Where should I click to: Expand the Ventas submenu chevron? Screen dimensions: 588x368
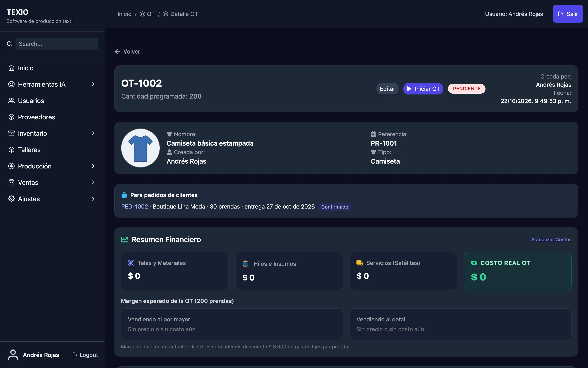pos(93,182)
